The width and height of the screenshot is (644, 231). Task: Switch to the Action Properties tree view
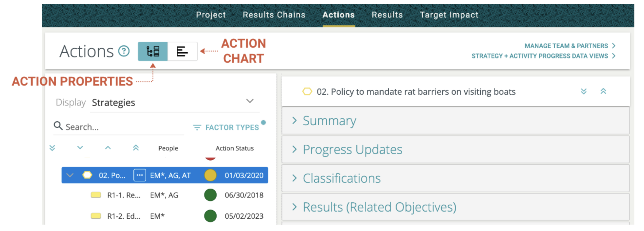click(153, 51)
